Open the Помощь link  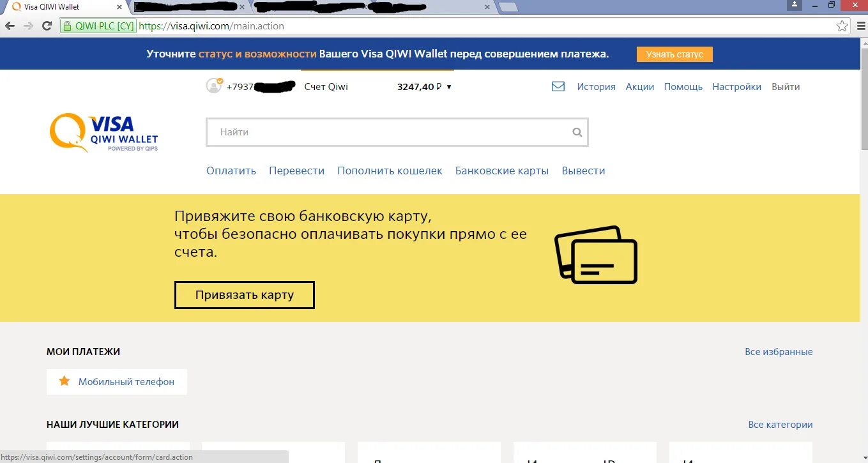coord(683,87)
